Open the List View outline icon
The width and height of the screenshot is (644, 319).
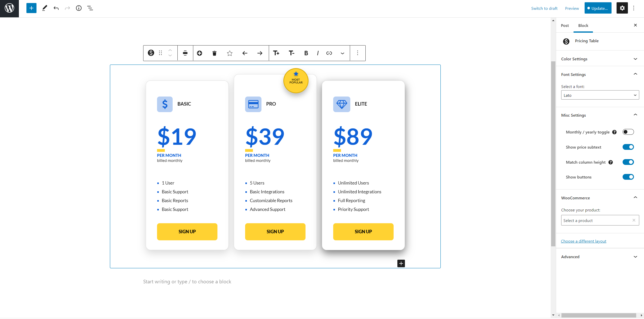tap(90, 8)
